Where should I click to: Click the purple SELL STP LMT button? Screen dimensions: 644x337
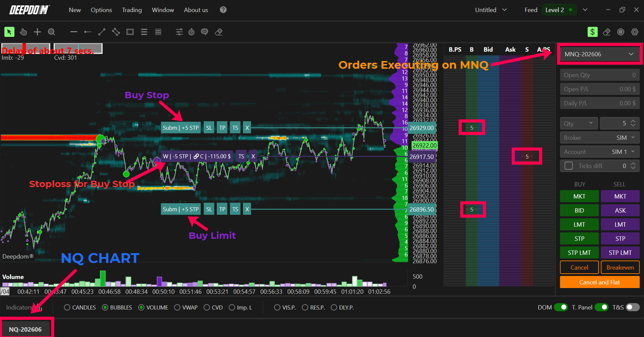620,252
